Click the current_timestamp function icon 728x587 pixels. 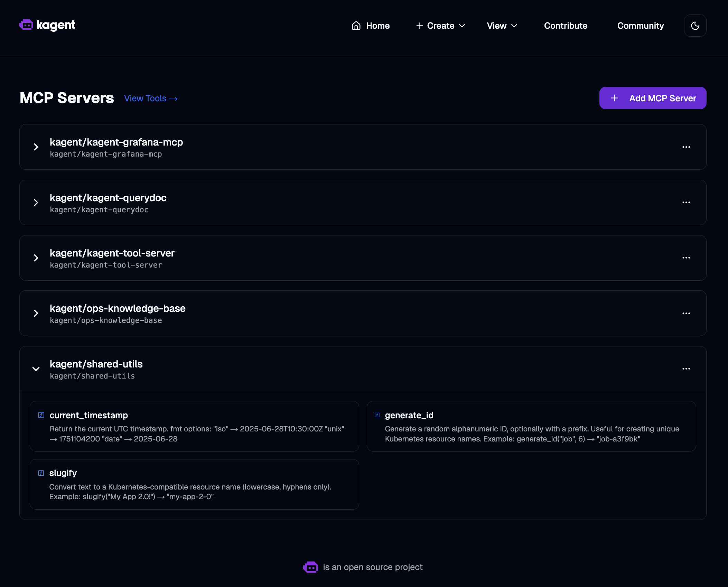[x=41, y=415]
